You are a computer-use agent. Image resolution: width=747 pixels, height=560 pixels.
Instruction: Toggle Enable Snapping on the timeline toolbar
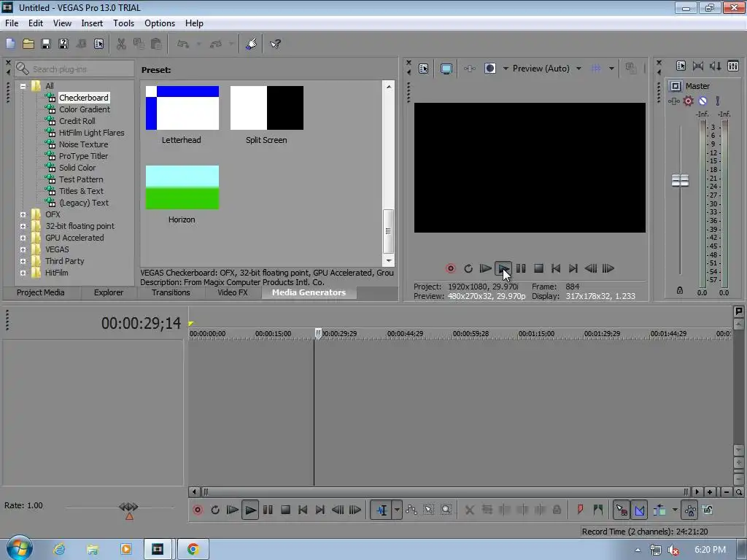(x=622, y=510)
